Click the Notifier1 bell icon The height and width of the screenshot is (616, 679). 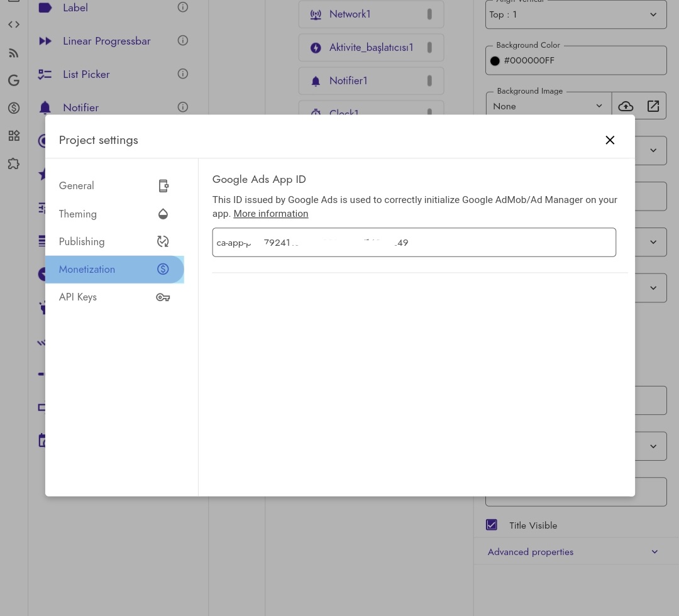tap(316, 81)
